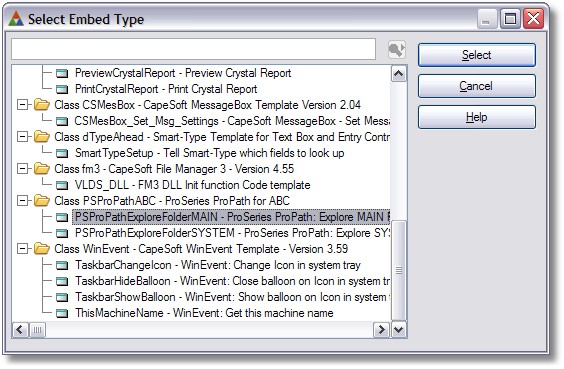
Task: Select 'SmartTypeSetup - Tell Smart-Type which fields' row
Action: [209, 153]
